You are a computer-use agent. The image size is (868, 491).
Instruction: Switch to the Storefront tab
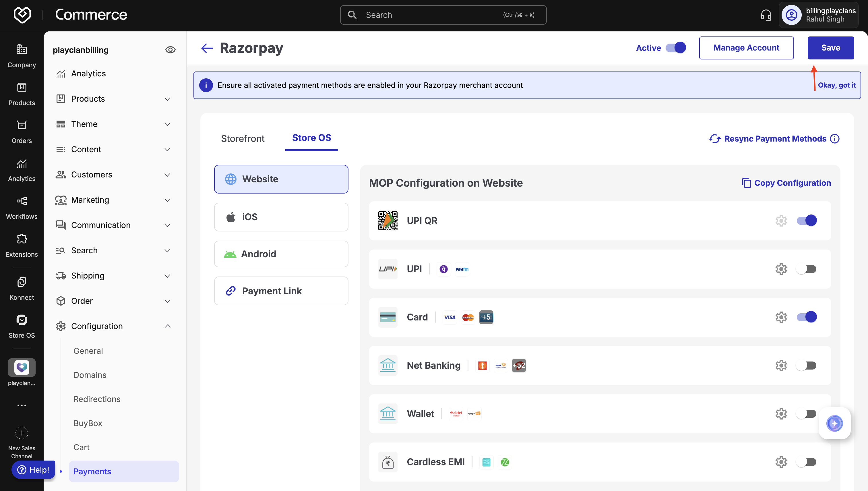[x=242, y=139]
